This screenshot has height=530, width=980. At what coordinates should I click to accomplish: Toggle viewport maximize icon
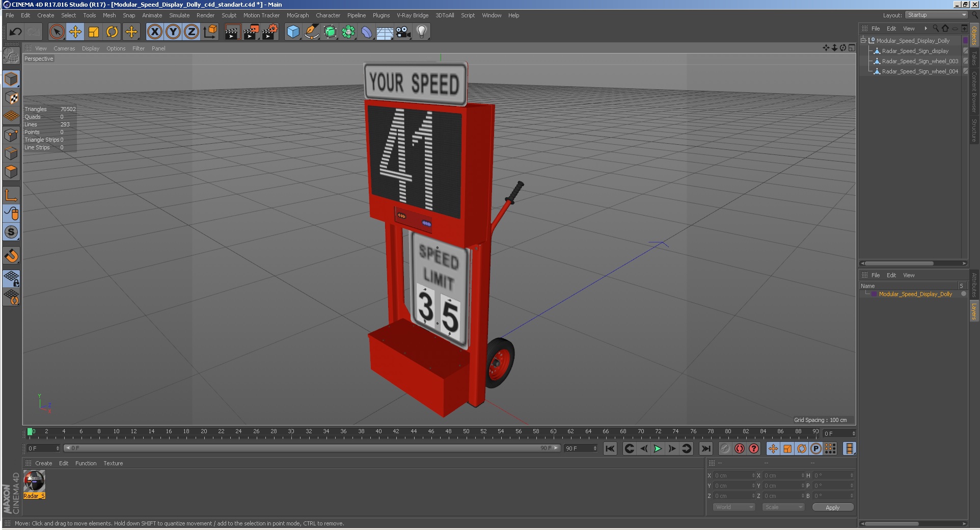pos(852,48)
